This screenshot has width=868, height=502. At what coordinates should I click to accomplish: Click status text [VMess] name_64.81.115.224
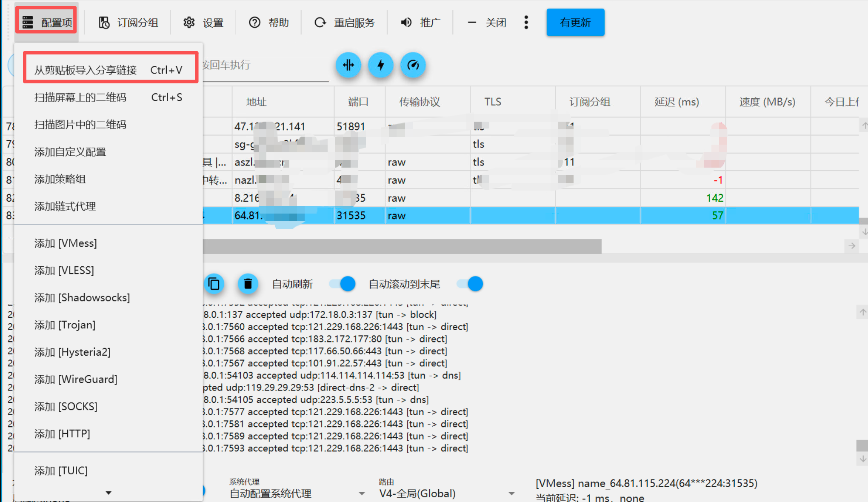[646, 483]
